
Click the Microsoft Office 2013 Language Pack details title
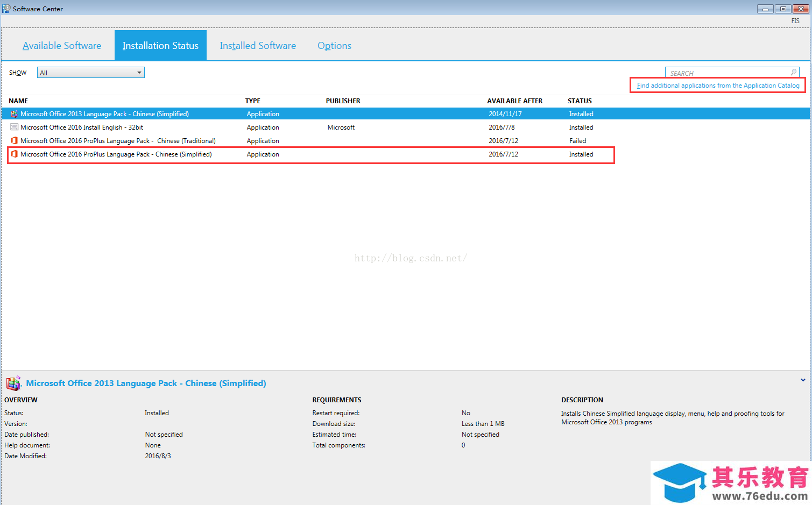[146, 383]
